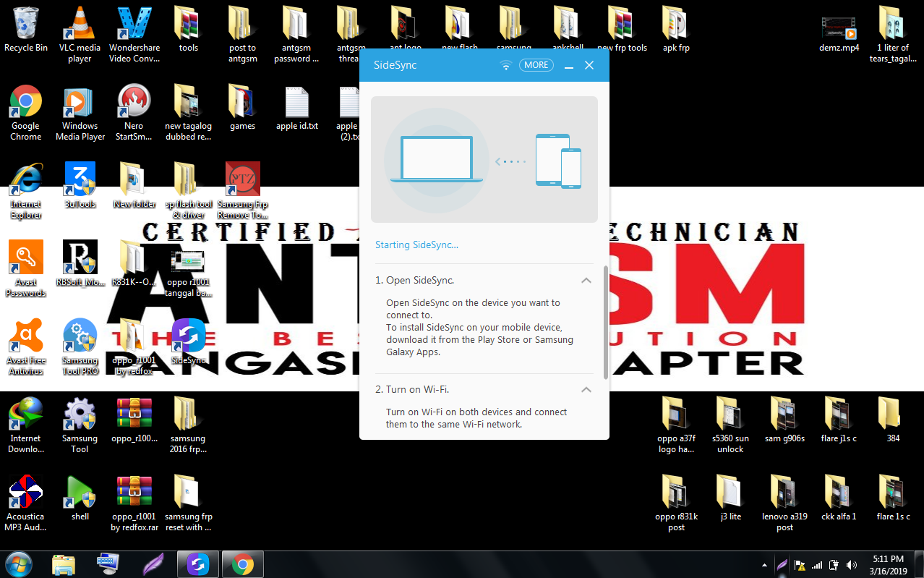924x578 pixels.
Task: Open Internet Download Manager shortcut
Action: (x=26, y=425)
